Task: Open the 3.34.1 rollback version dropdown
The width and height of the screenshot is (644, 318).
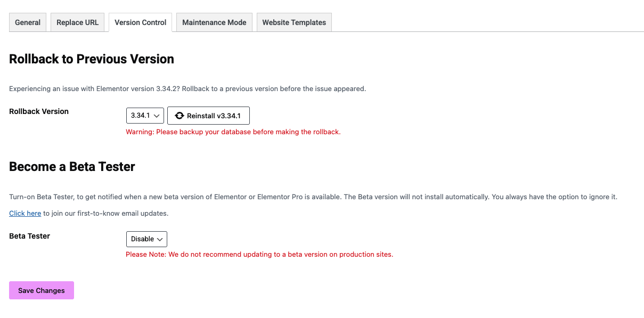Action: (x=144, y=116)
